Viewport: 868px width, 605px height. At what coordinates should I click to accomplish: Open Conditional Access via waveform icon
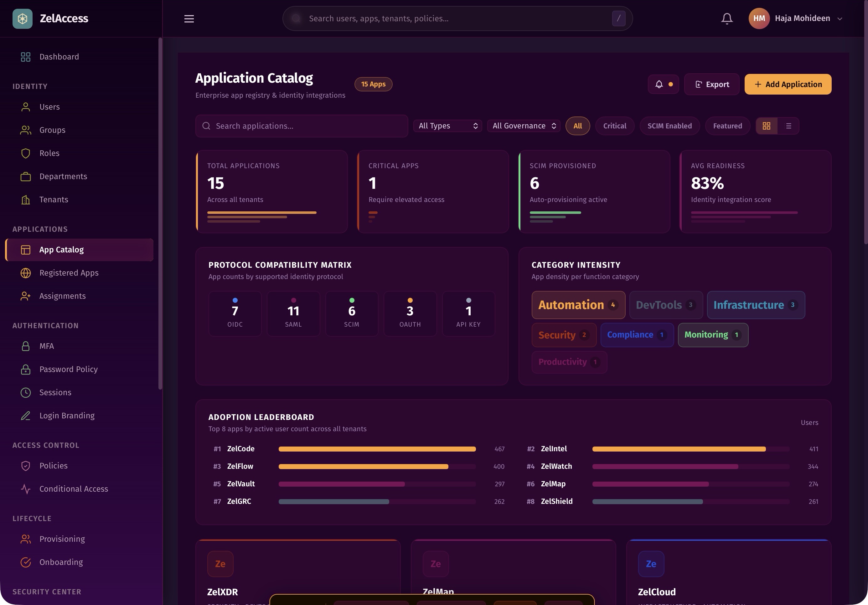[x=73, y=489]
